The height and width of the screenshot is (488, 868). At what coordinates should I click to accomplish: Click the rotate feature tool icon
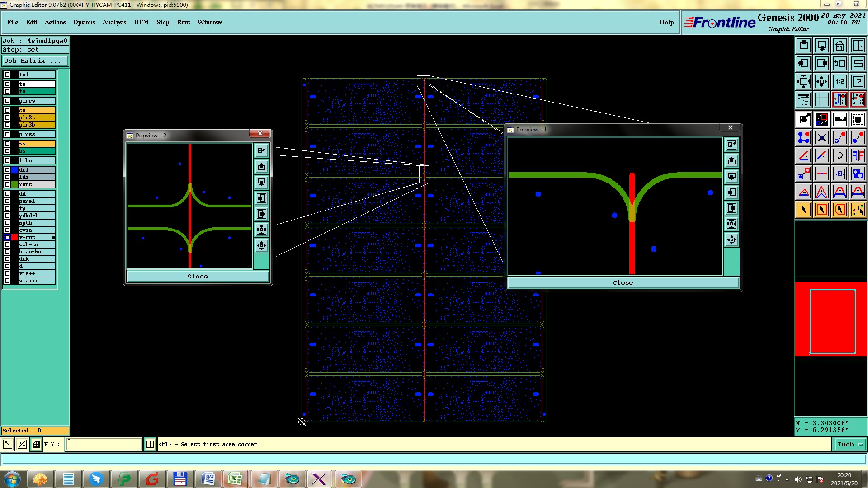[840, 155]
